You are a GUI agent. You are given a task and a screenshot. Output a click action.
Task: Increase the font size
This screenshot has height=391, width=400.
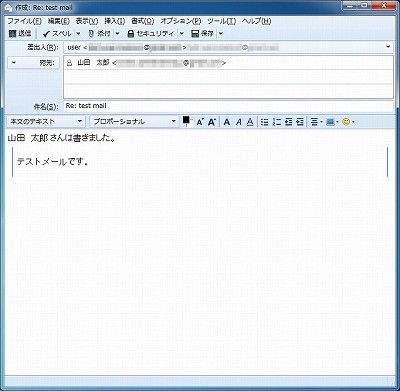click(x=212, y=122)
